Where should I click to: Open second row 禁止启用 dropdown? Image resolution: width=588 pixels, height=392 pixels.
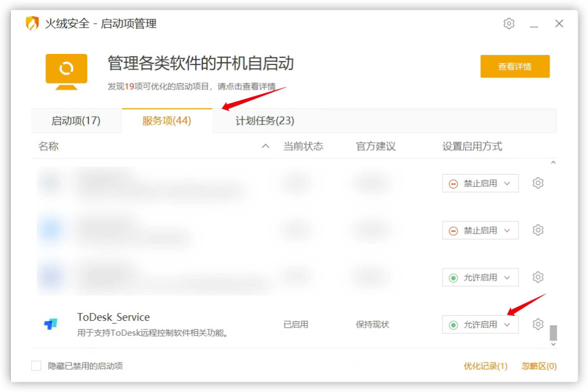480,230
